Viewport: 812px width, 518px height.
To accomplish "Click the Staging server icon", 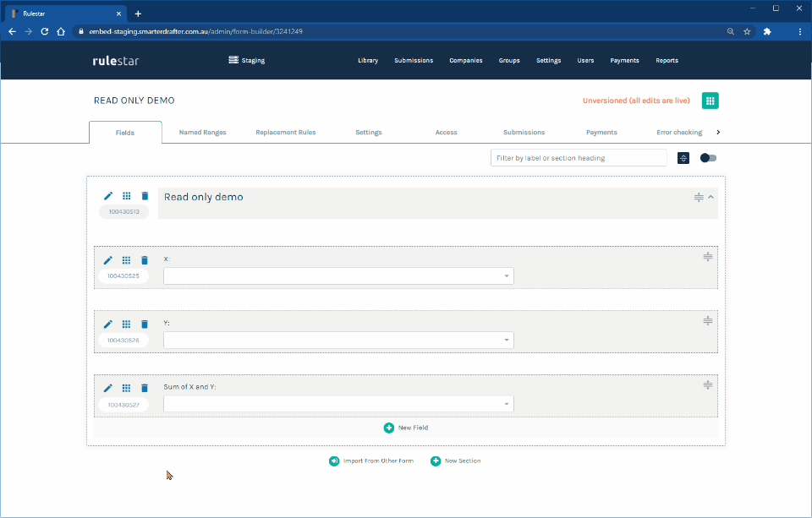I will (x=233, y=60).
